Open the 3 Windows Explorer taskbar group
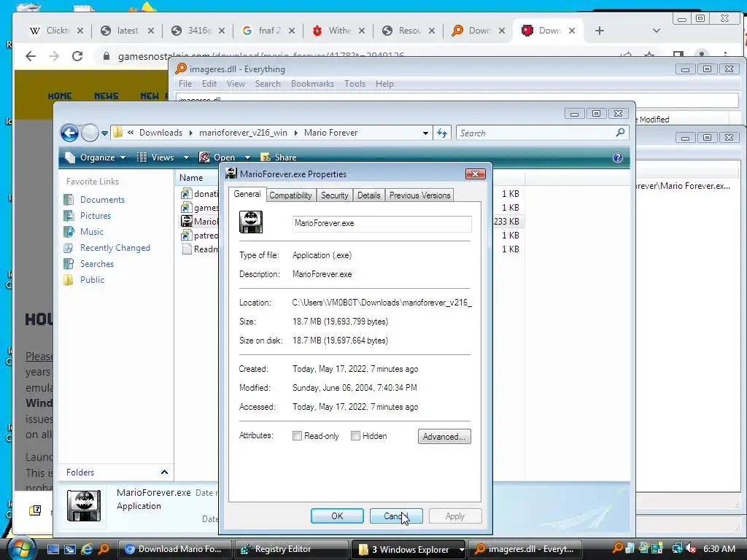747x560 pixels. (x=408, y=549)
